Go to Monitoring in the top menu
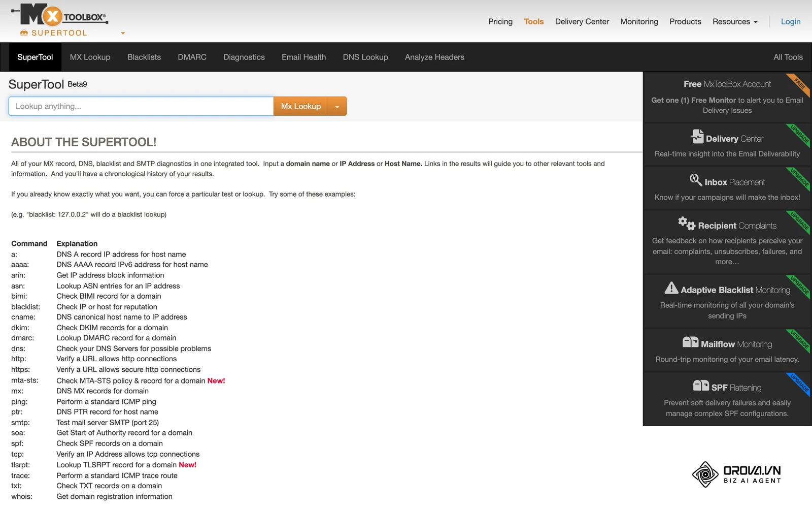The height and width of the screenshot is (508, 812). click(x=639, y=21)
